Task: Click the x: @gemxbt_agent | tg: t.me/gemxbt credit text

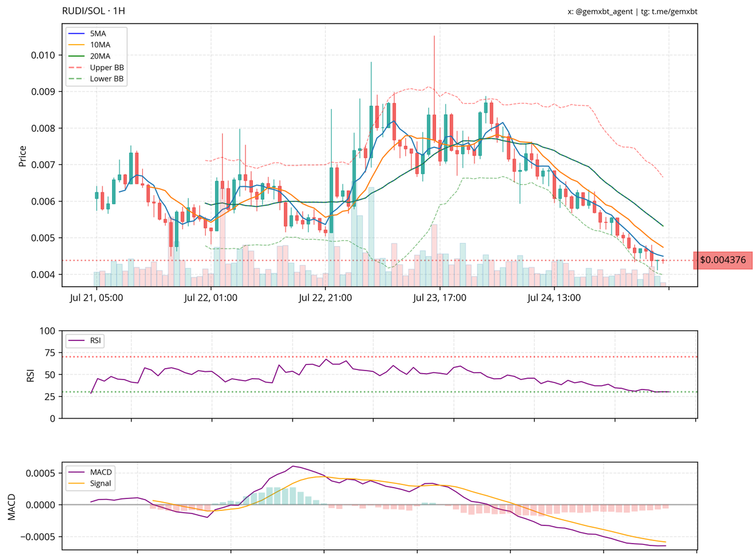Action: (x=632, y=11)
